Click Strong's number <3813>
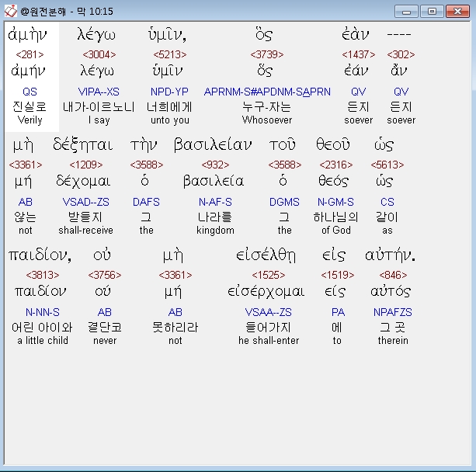Screen dimensions: 476x472 click(43, 275)
